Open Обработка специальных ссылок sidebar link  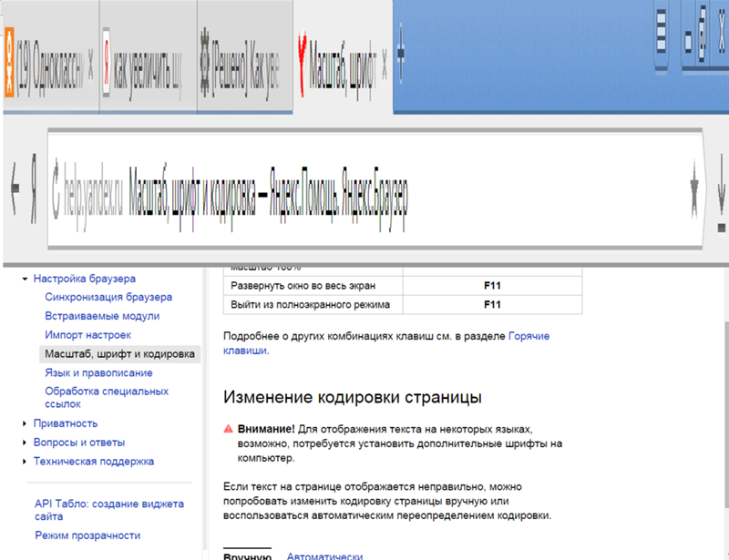pos(107,398)
